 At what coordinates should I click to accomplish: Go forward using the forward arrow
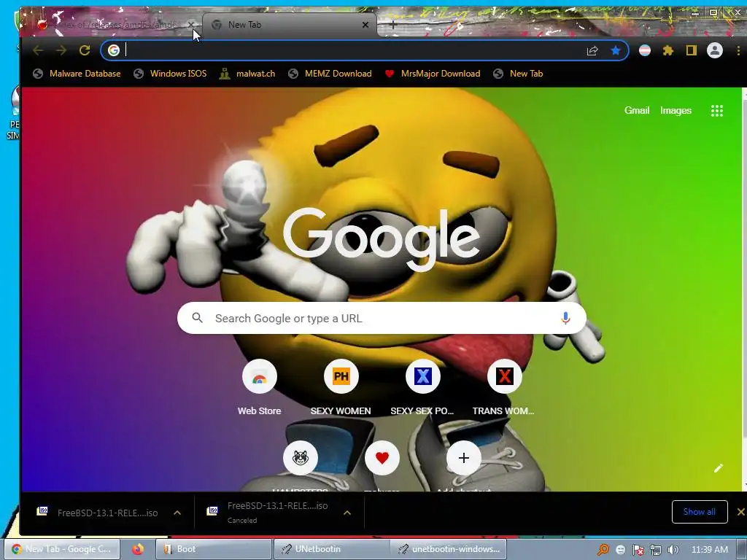[x=61, y=50]
